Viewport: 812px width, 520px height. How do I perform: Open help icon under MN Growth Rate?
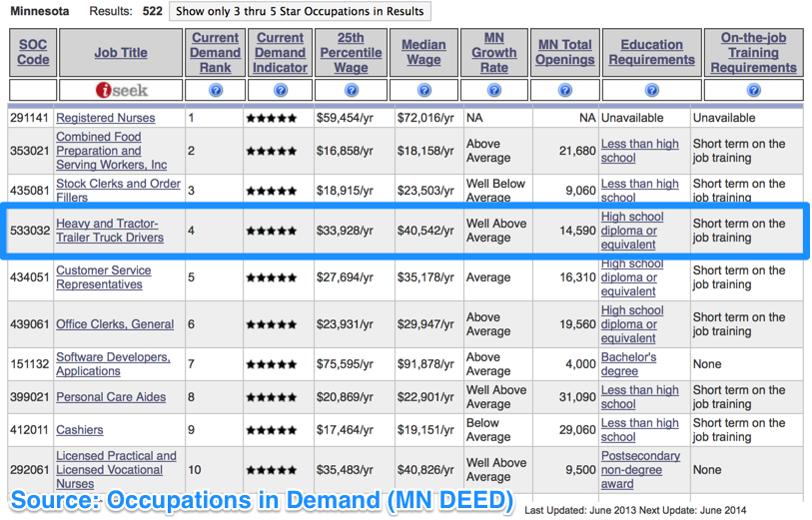pos(494,90)
